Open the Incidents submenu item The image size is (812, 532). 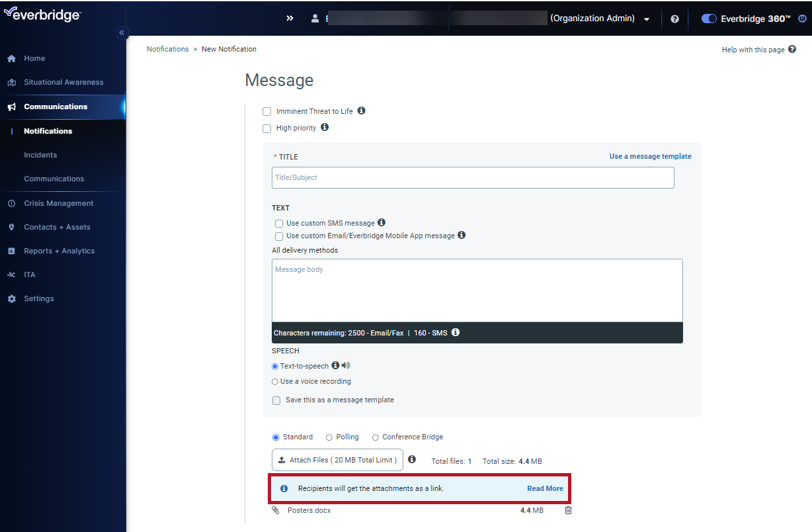[x=40, y=155]
